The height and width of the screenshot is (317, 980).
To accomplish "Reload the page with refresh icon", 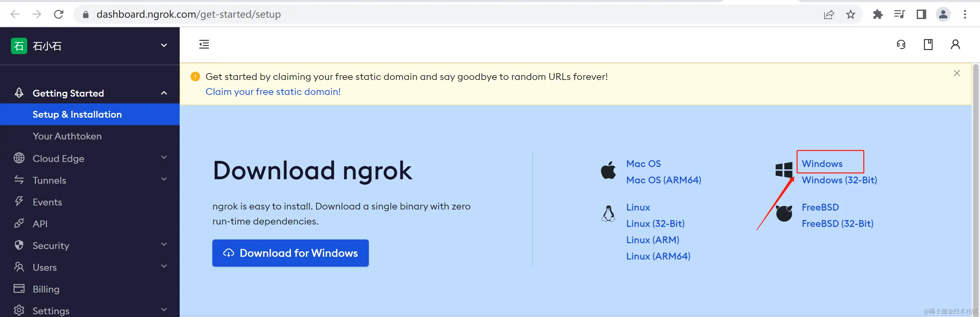I will (x=59, y=14).
